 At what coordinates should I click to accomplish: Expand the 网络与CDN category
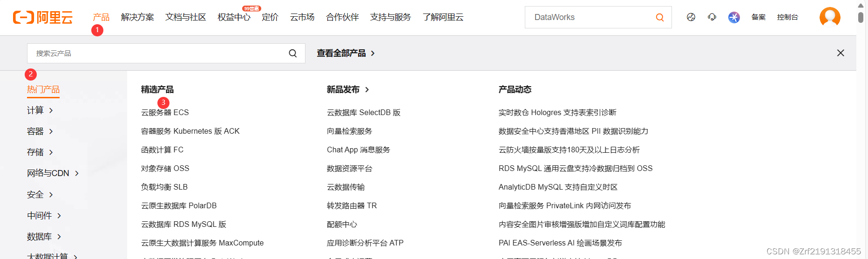click(x=53, y=173)
